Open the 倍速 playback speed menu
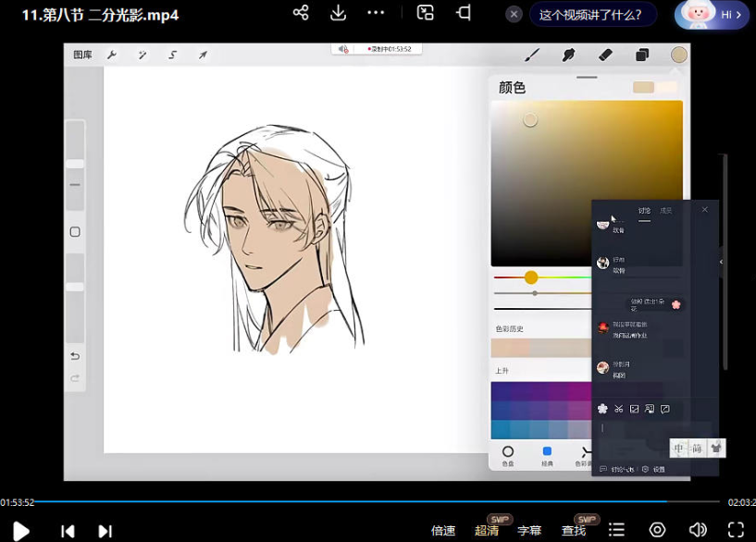The height and width of the screenshot is (542, 756). pos(443,530)
